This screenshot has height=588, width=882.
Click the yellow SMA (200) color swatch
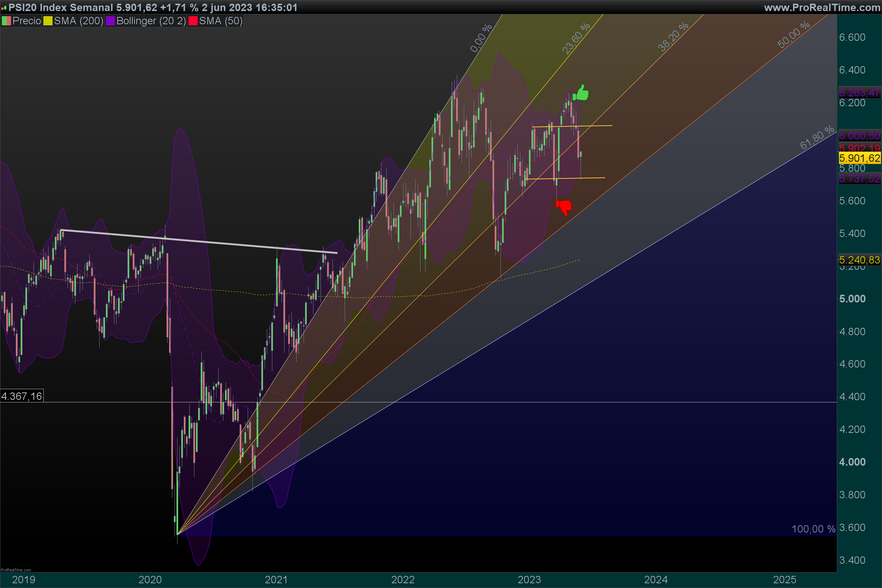click(x=48, y=21)
